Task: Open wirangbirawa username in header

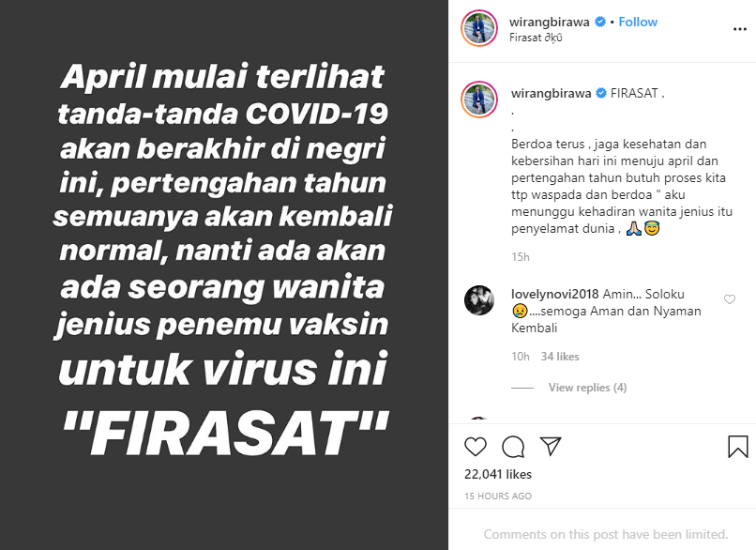Action: (549, 22)
